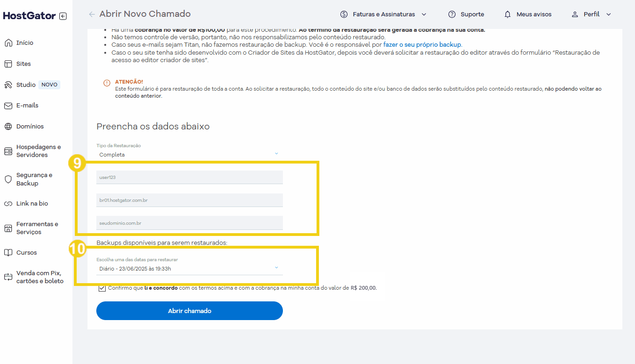
Task: Click the Cursos book icon
Action: (8, 253)
